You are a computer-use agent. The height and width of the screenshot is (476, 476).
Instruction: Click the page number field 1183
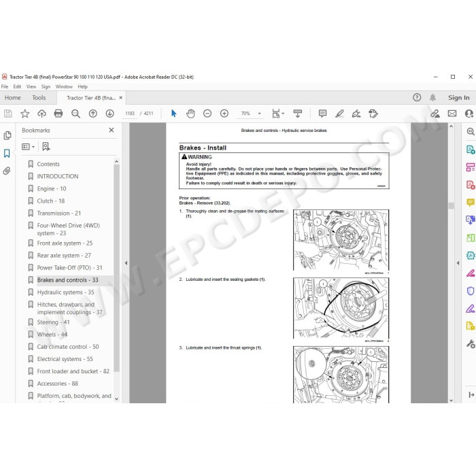click(130, 114)
